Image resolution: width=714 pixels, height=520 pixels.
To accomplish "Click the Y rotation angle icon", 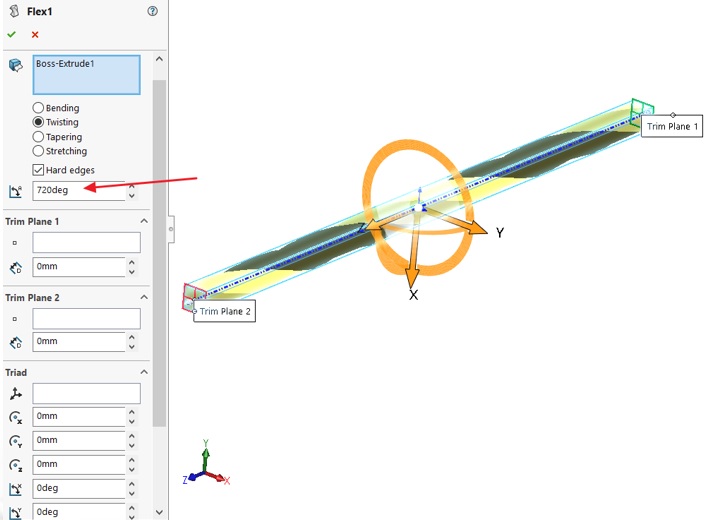I will point(15,513).
